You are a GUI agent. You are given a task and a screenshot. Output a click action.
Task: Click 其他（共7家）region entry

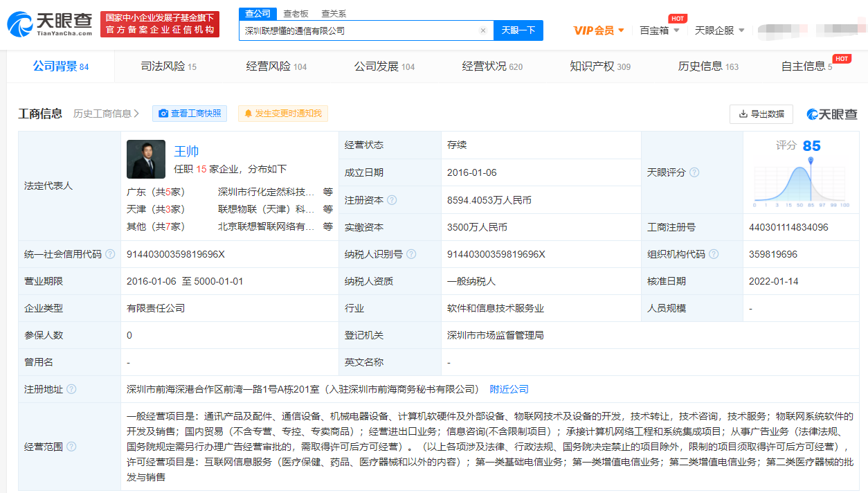pos(156,226)
